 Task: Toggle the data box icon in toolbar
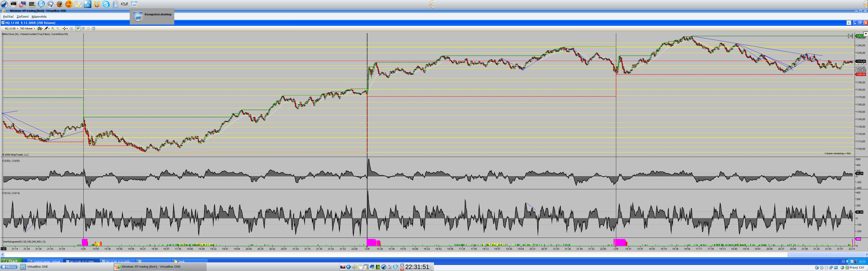[93, 29]
